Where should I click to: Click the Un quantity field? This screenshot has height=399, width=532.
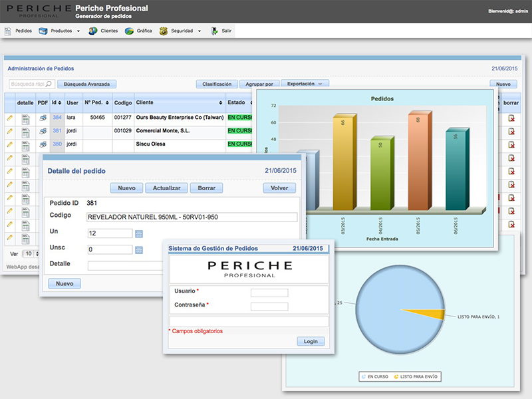point(110,233)
